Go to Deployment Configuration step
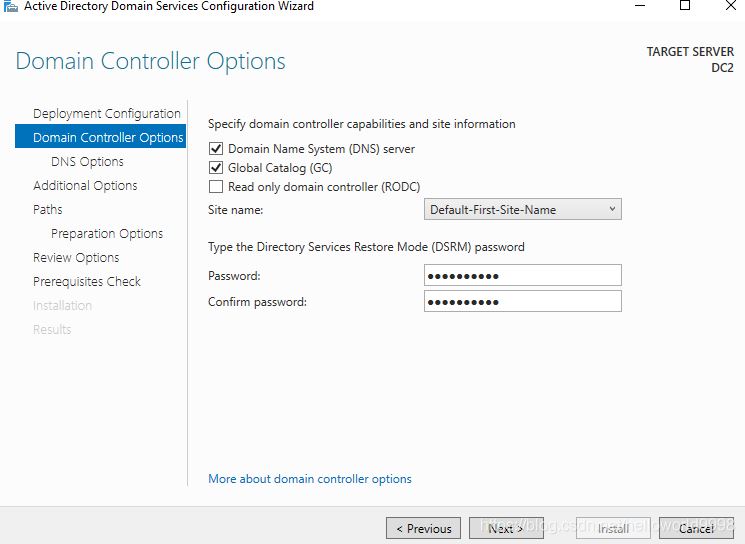The width and height of the screenshot is (745, 544). (107, 114)
